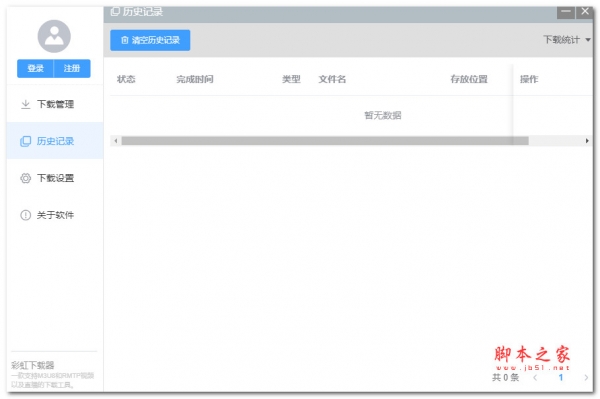Click the 状态 column header
The width and height of the screenshot is (600, 399).
tap(126, 79)
